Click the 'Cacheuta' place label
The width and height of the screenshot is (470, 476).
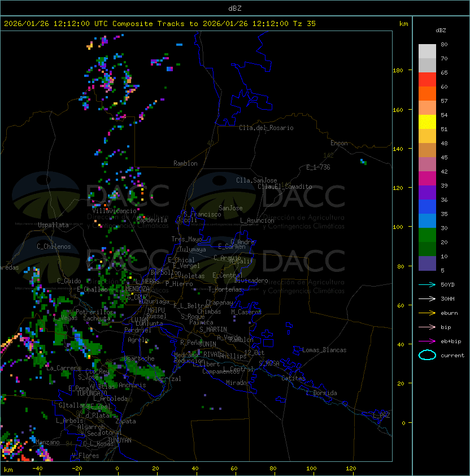tap(97, 318)
